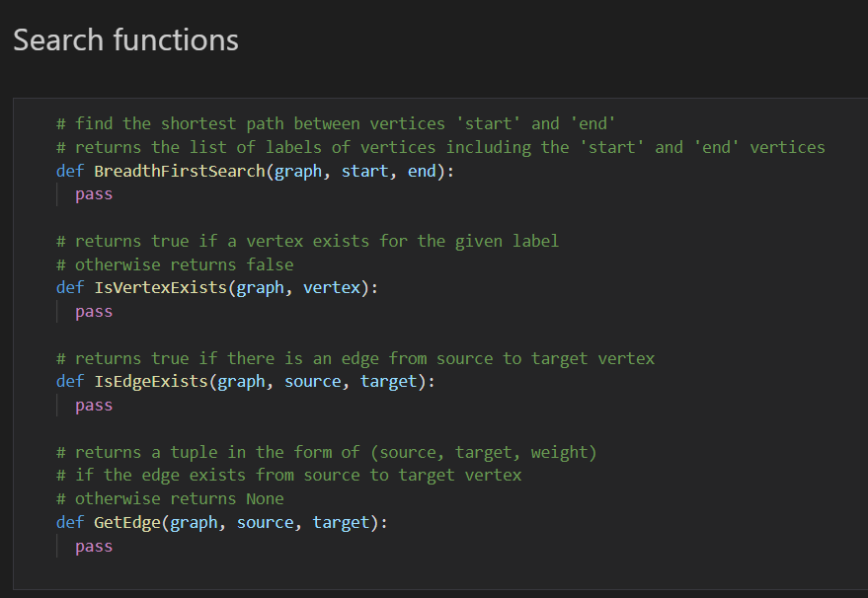Click the 'graph' parameter of BreadthFirstSearch
The image size is (868, 598).
coord(298,171)
